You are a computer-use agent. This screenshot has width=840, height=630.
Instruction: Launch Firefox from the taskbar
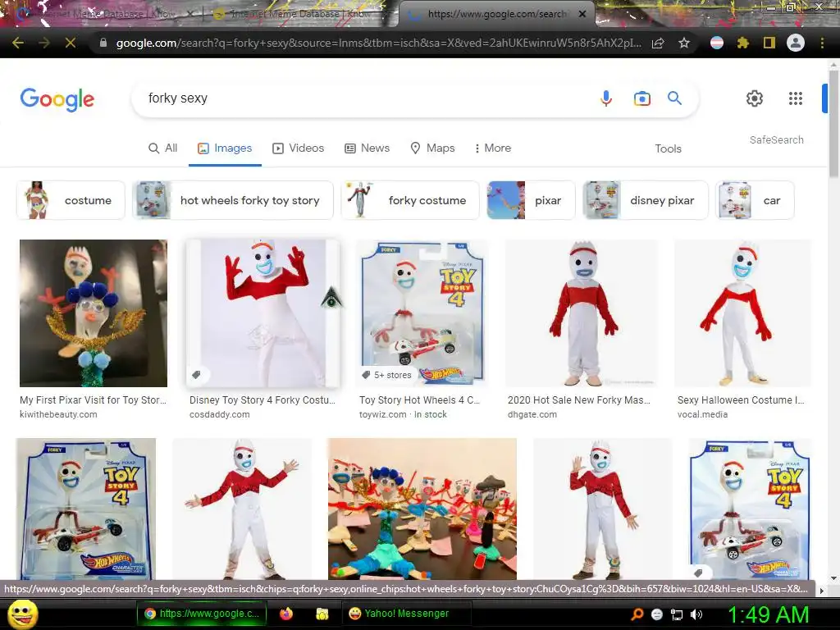pyautogui.click(x=286, y=614)
